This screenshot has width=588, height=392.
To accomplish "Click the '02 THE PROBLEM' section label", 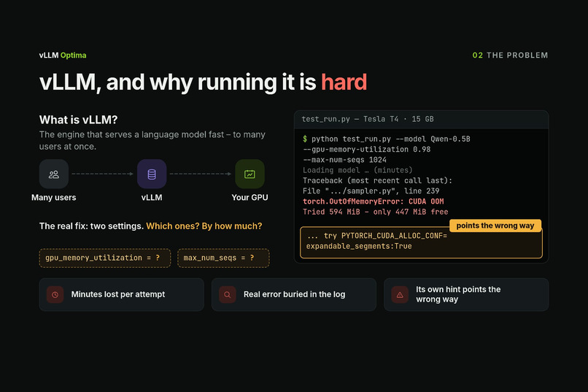I will click(x=510, y=55).
